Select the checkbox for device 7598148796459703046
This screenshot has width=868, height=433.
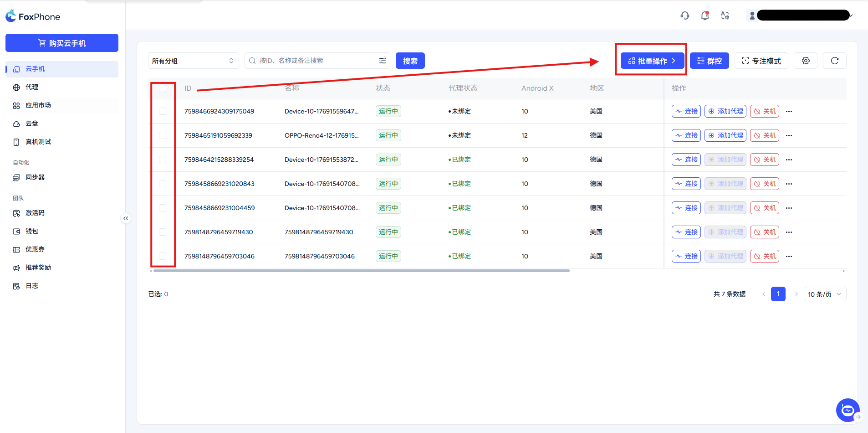[163, 256]
